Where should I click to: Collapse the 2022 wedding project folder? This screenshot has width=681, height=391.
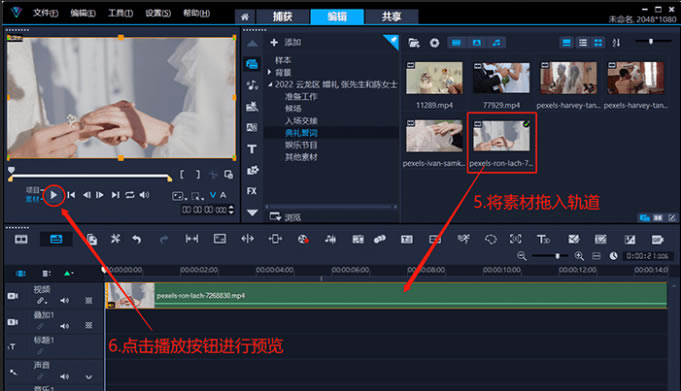270,85
